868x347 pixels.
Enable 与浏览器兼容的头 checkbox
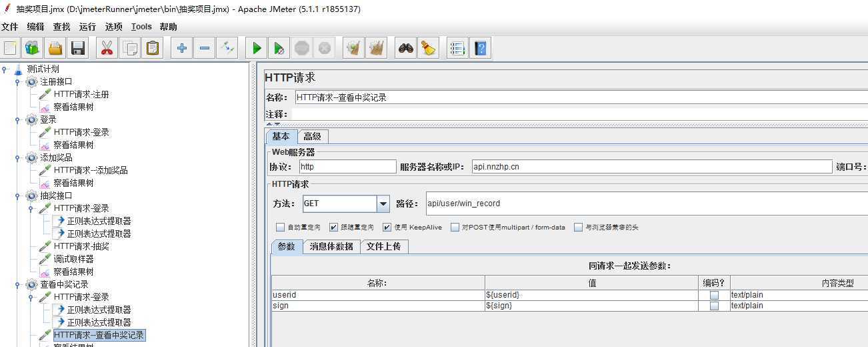(x=578, y=227)
